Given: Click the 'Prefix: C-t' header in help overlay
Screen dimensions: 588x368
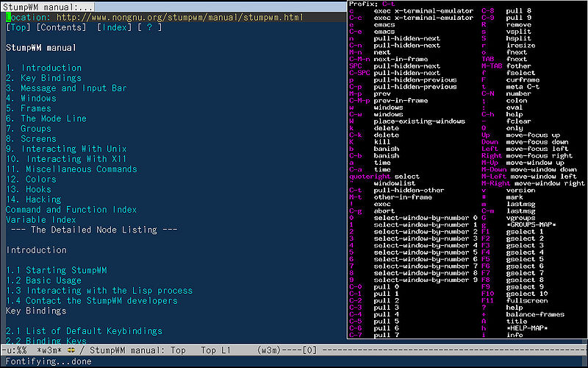Looking at the screenshot, I should point(372,4).
